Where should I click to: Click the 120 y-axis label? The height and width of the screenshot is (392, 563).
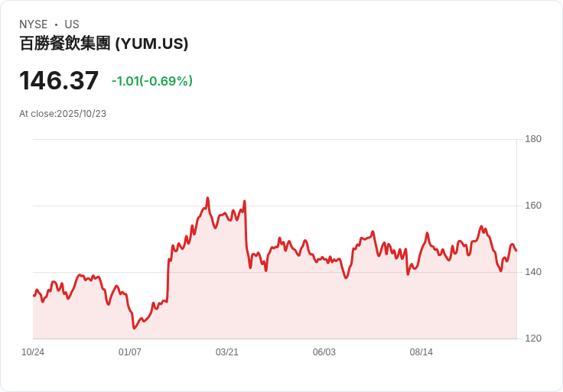pyautogui.click(x=533, y=339)
